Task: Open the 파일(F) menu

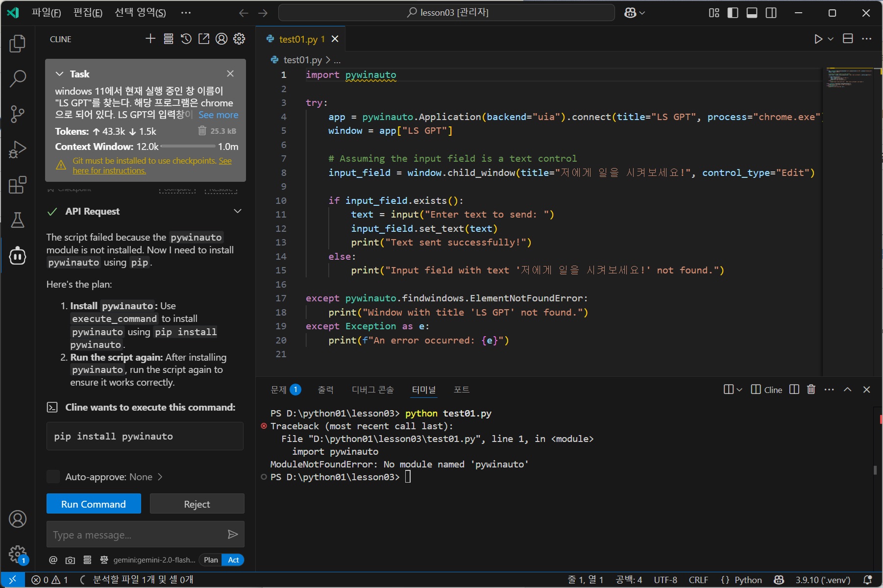Action: tap(46, 13)
